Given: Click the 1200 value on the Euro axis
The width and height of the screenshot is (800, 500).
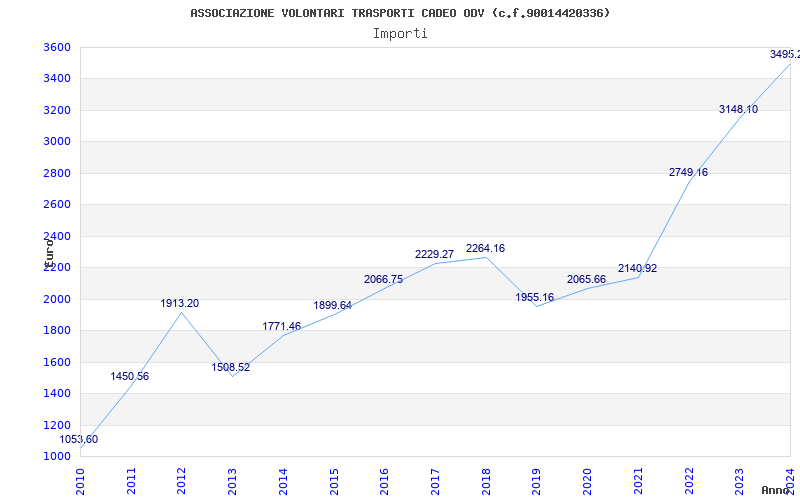Looking at the screenshot, I should coord(55,425).
